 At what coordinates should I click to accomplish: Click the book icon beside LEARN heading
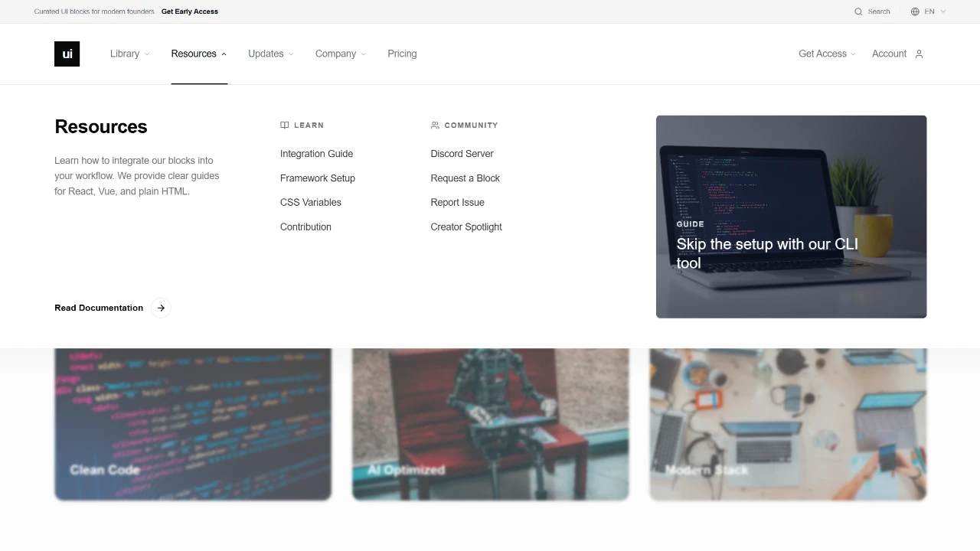pos(284,125)
